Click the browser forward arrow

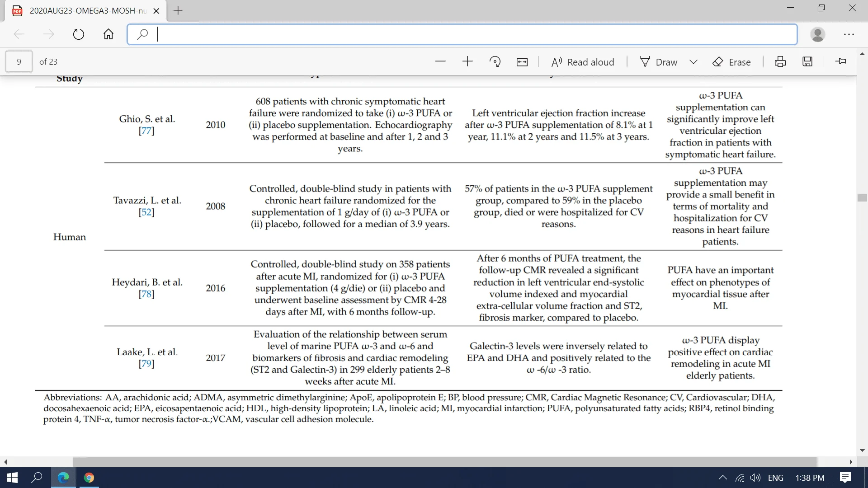(48, 34)
